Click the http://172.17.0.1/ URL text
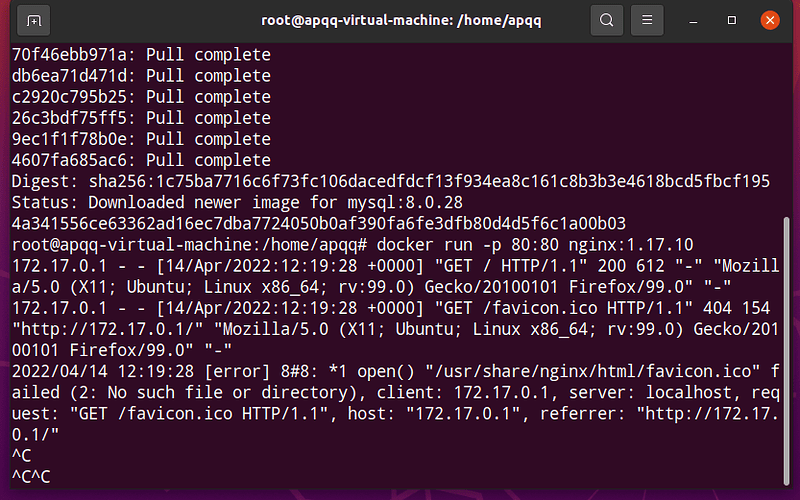The height and width of the screenshot is (500, 800). pos(108,329)
